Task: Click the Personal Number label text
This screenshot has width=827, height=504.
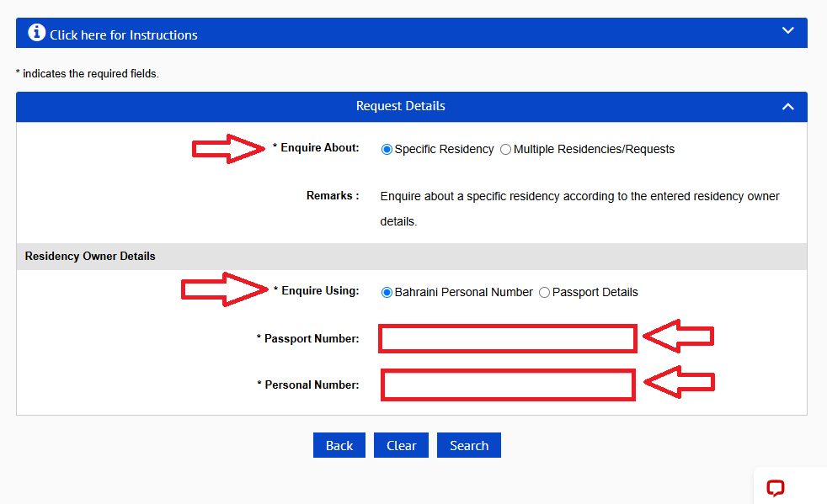Action: tap(308, 385)
